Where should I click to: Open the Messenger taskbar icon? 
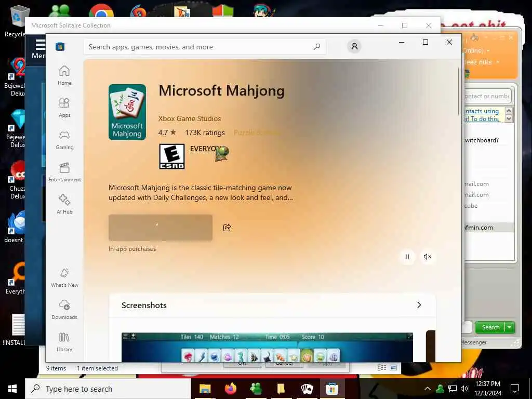256,389
